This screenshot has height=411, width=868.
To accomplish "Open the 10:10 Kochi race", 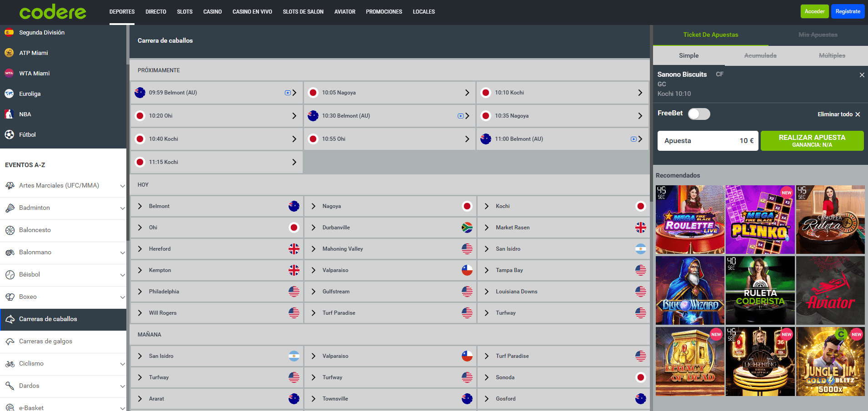I will click(x=563, y=93).
